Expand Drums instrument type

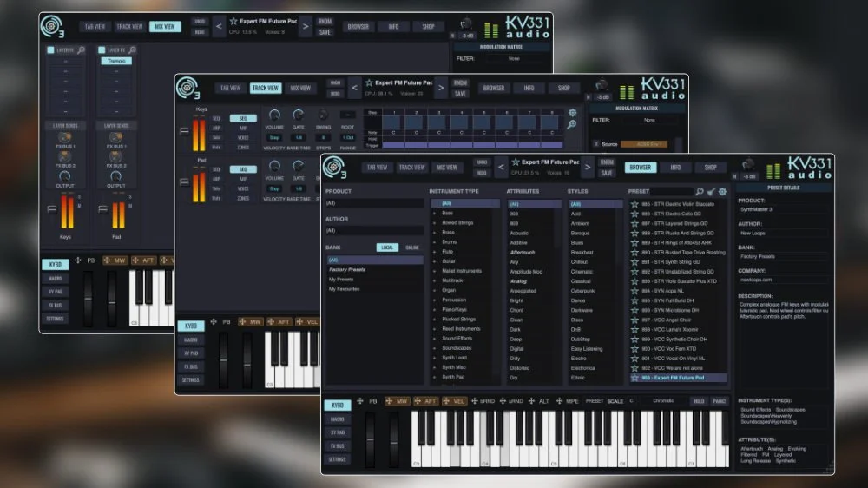tap(435, 242)
